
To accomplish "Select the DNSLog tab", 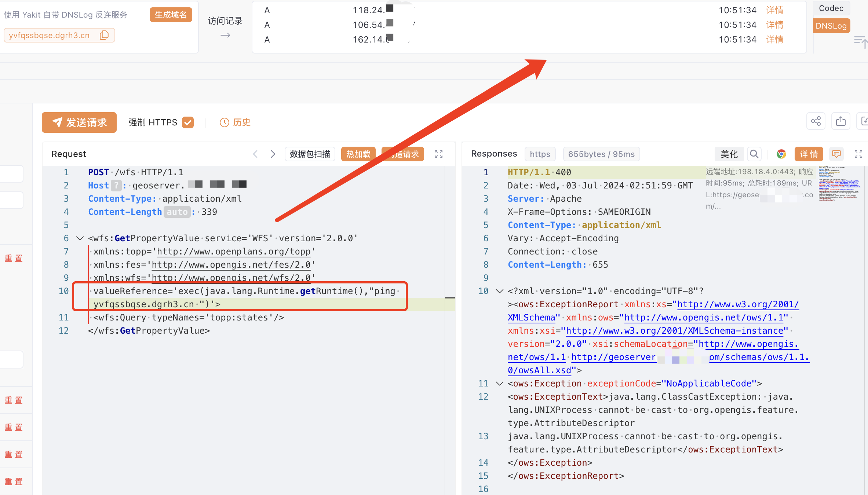I will 831,26.
